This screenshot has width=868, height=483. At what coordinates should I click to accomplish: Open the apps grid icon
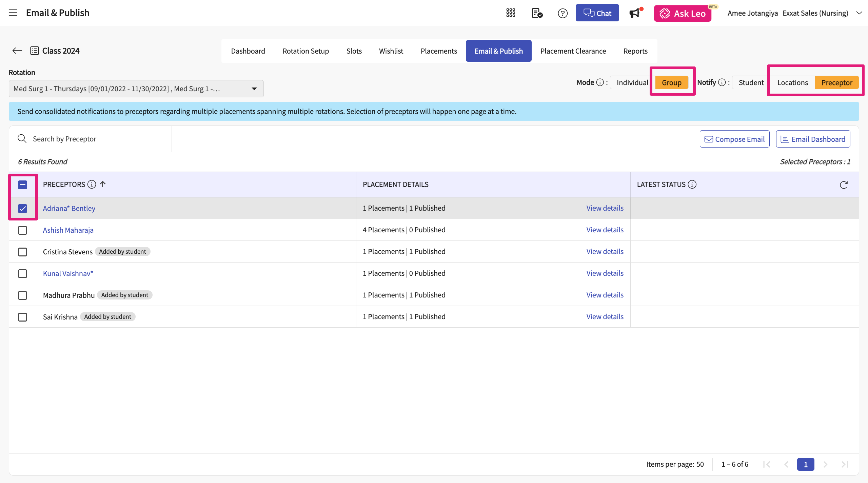[x=511, y=13]
